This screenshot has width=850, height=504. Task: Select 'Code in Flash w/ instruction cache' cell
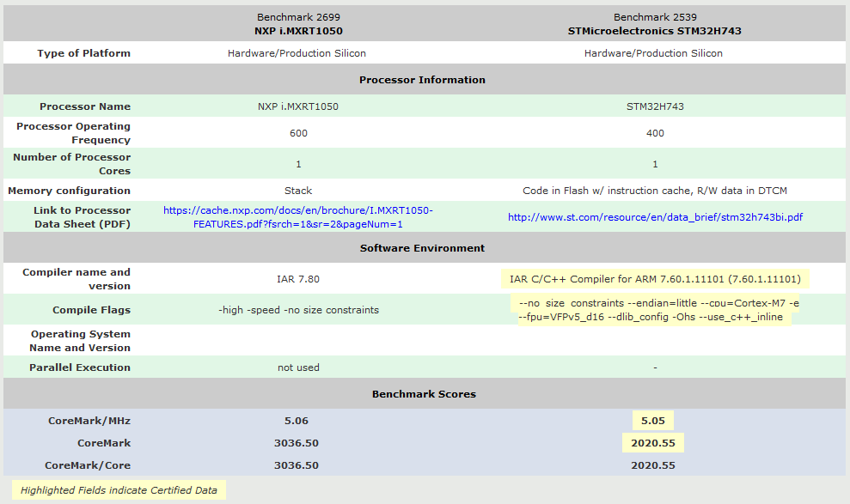655,191
